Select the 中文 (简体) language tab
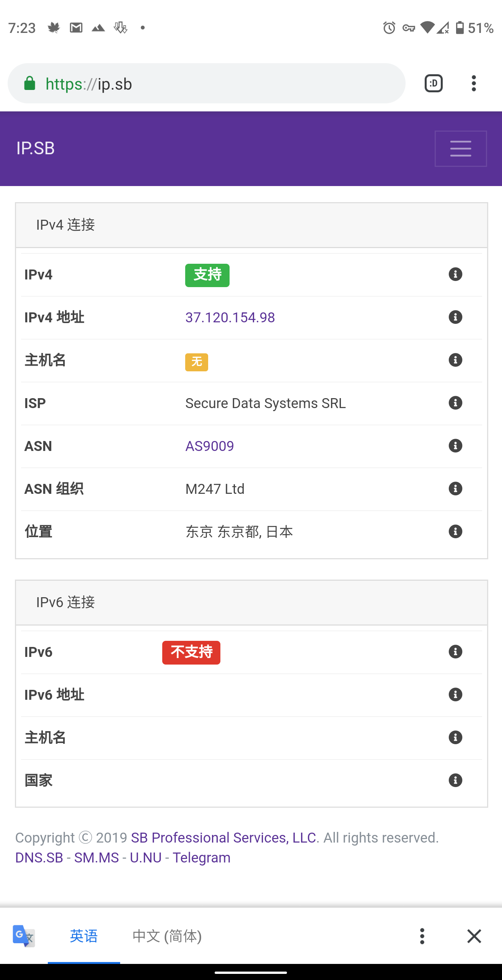The width and height of the screenshot is (502, 980). [x=167, y=936]
